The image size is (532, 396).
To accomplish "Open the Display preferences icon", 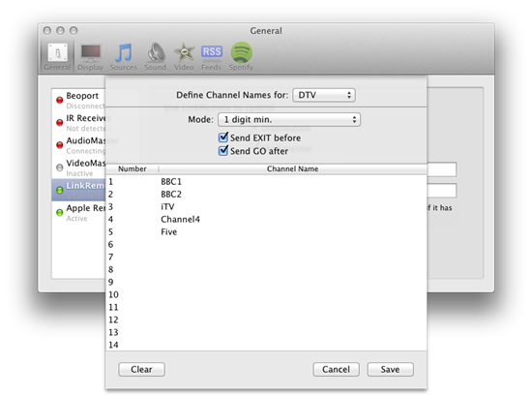I will click(x=90, y=57).
